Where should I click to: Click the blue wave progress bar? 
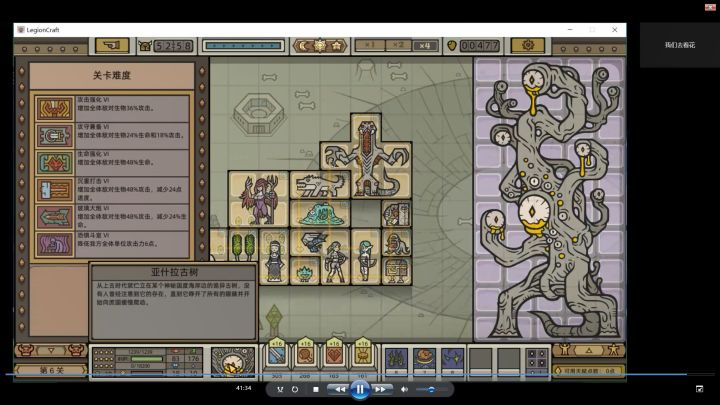click(243, 45)
